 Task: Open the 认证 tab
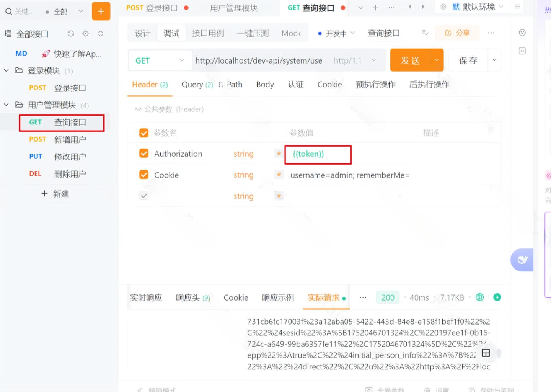(296, 85)
